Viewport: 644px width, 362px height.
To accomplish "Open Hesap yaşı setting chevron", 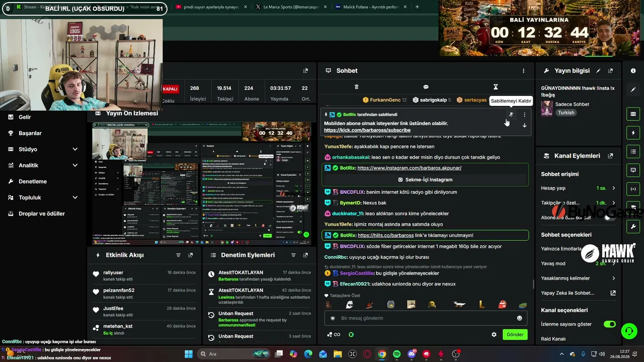I will pos(613,188).
